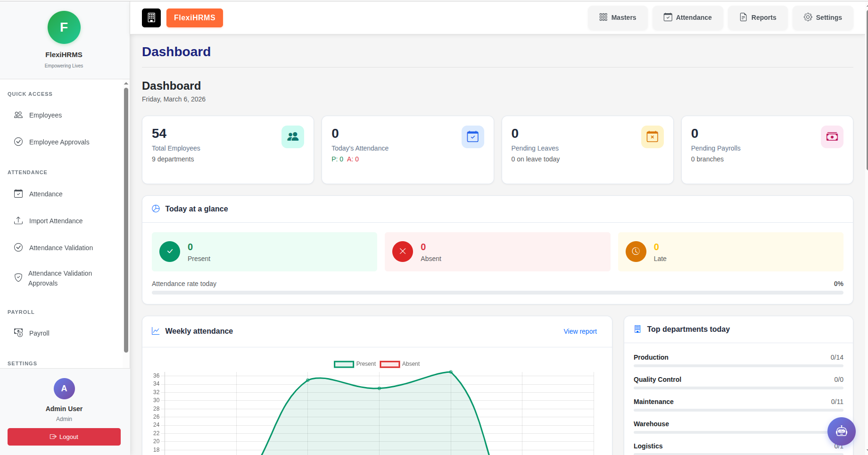
Task: Open Attendance from the top navigation
Action: (687, 17)
